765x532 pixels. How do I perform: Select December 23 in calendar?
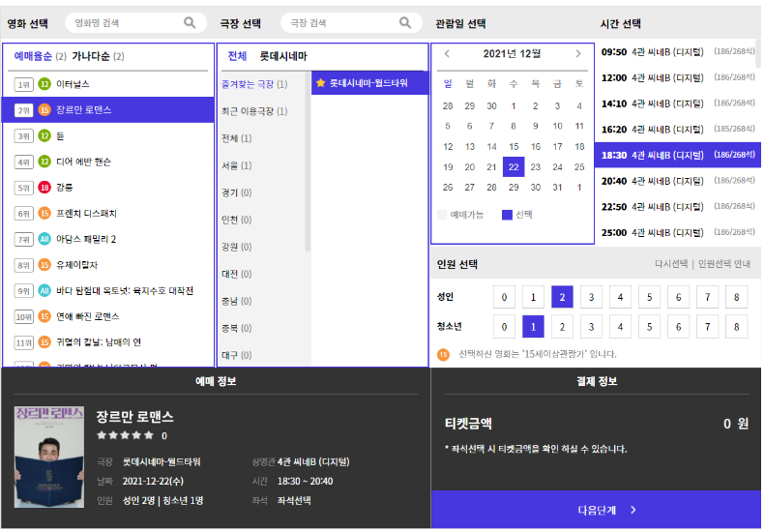[x=535, y=167]
